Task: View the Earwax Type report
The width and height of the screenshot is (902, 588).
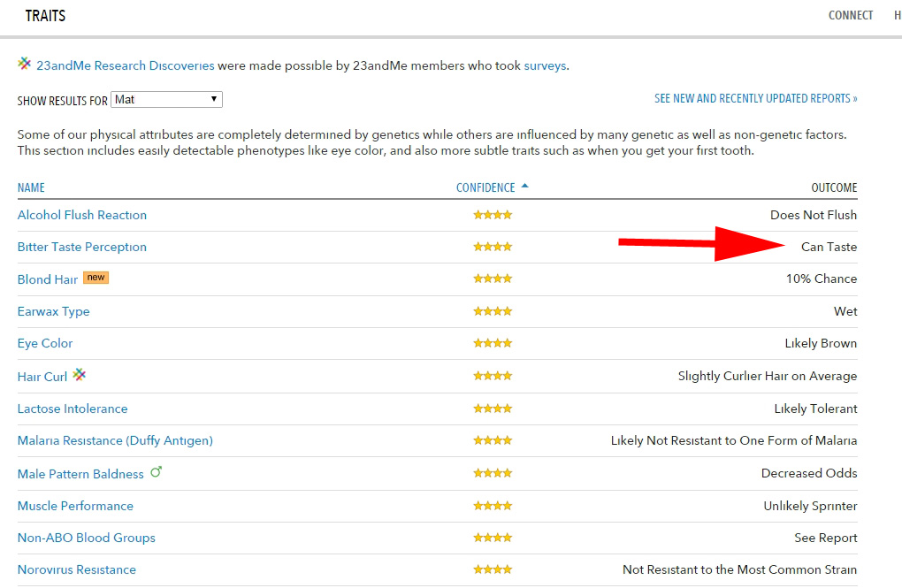Action: (x=53, y=311)
